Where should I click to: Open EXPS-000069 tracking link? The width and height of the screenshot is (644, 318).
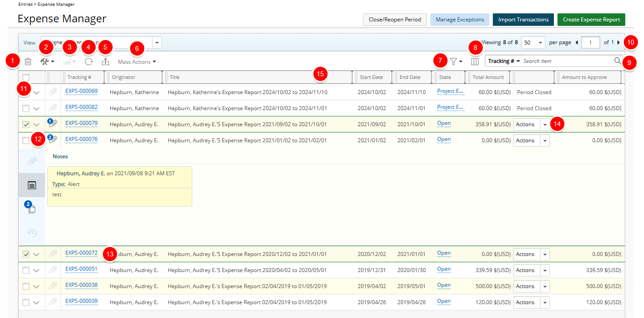click(x=81, y=91)
